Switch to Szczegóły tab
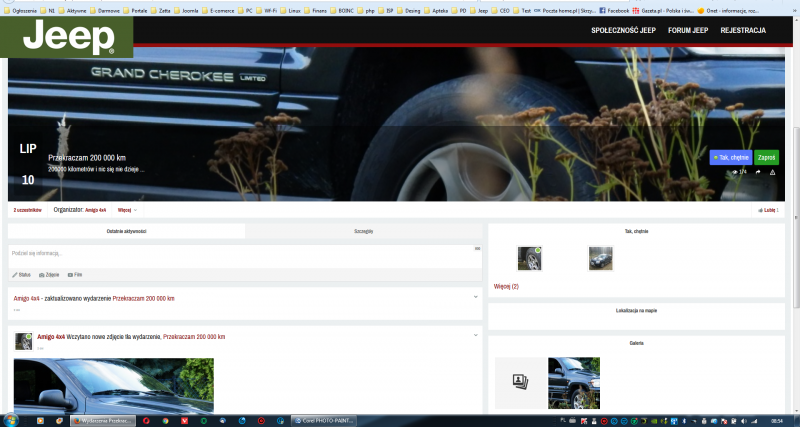Image resolution: width=800 pixels, height=427 pixels. click(364, 231)
